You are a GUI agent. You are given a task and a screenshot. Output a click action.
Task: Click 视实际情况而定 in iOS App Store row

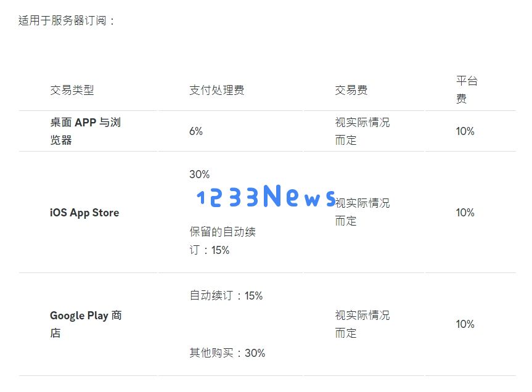362,212
